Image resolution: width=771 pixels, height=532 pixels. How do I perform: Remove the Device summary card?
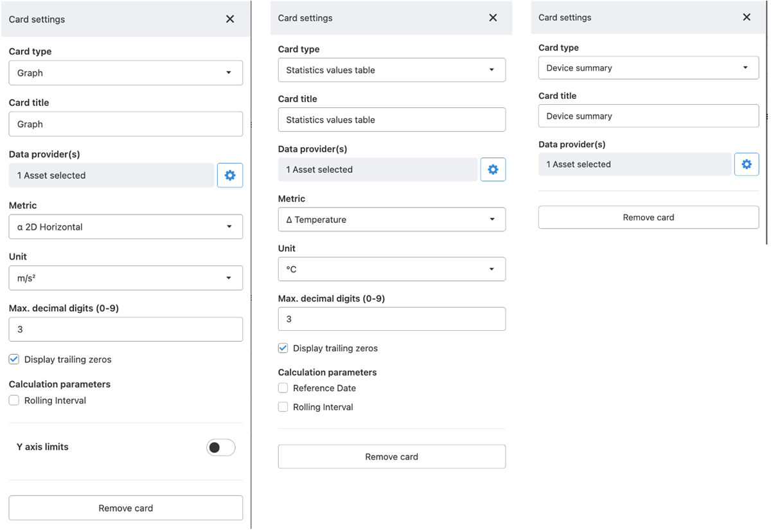click(648, 217)
